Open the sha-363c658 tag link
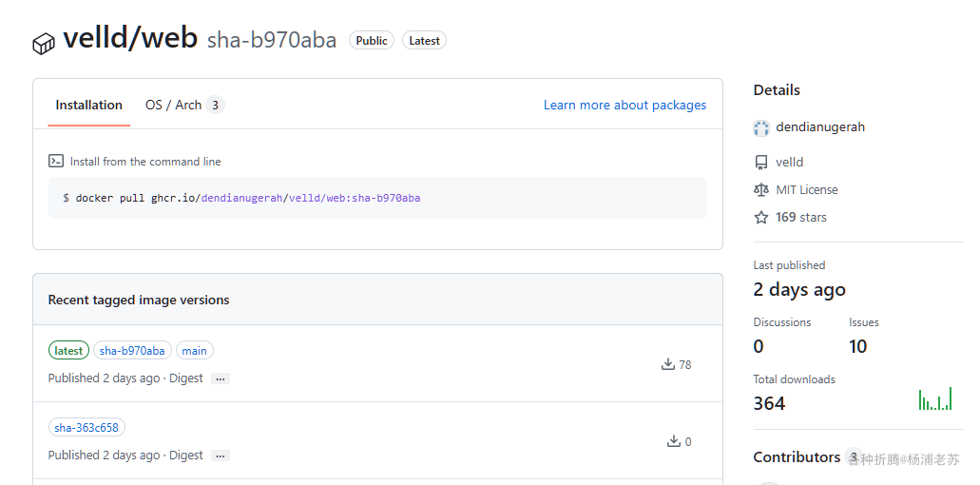The height and width of the screenshot is (485, 980). click(x=86, y=428)
